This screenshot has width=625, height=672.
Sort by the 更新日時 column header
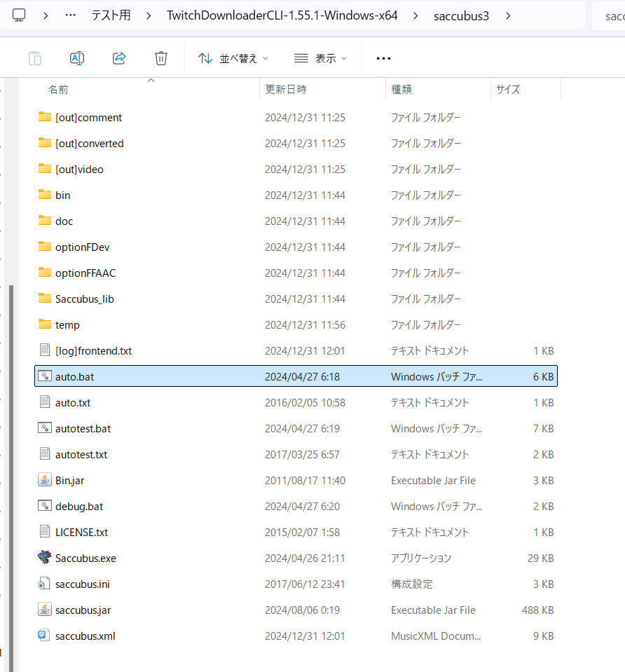[x=285, y=90]
